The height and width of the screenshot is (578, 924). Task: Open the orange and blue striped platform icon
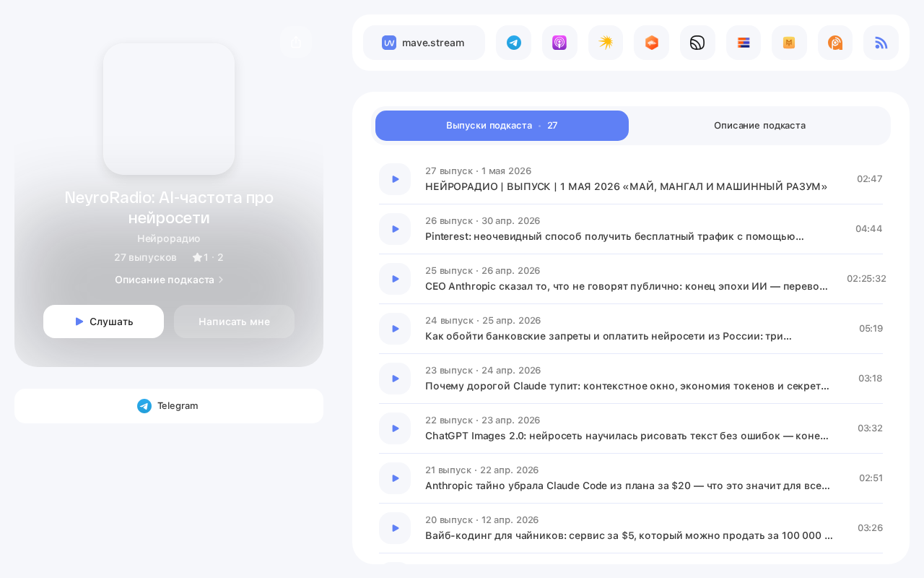point(744,43)
